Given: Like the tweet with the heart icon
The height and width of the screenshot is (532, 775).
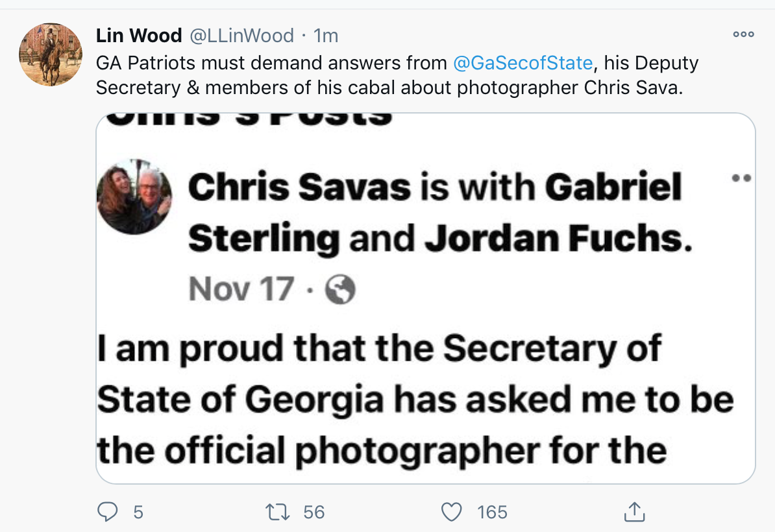Looking at the screenshot, I should point(451,513).
